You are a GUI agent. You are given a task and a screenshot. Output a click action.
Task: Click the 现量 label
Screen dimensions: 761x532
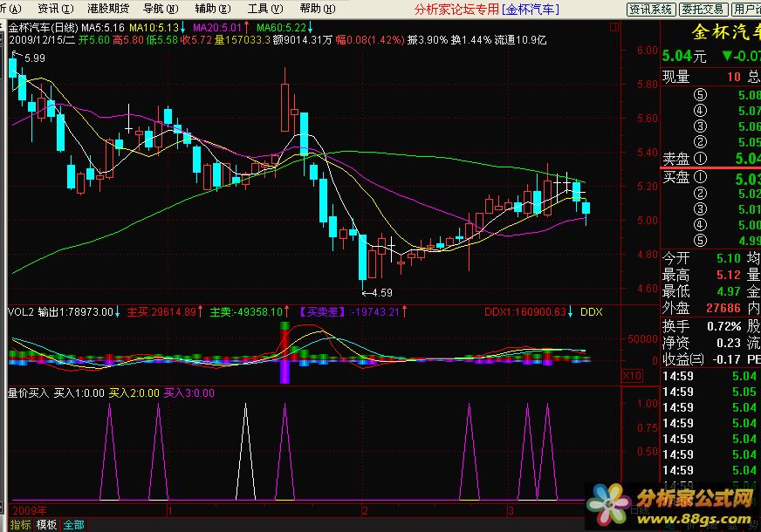tap(675, 77)
